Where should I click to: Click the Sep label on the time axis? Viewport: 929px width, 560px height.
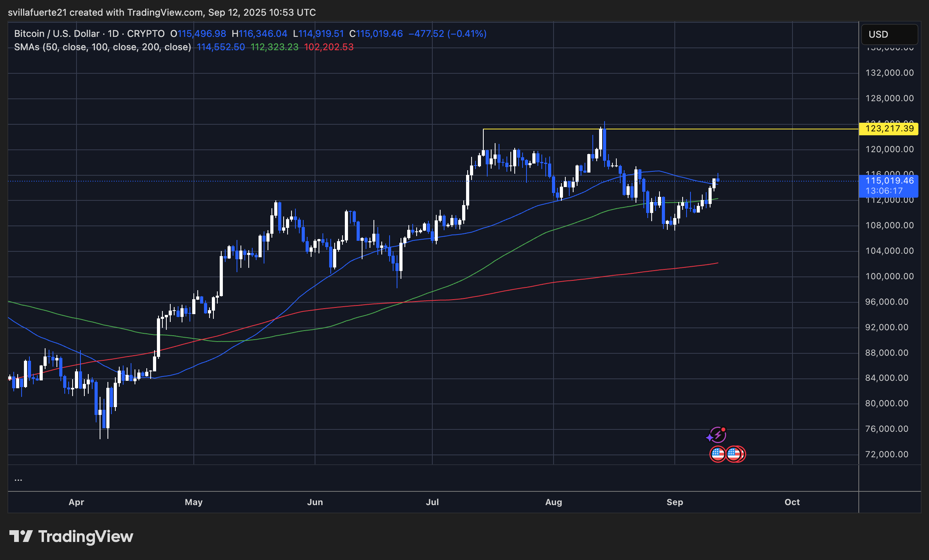[676, 502]
